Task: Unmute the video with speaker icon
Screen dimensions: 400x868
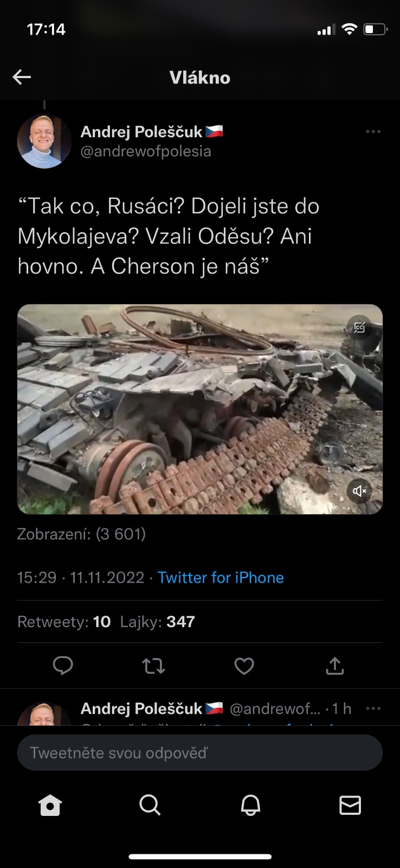Action: click(359, 491)
